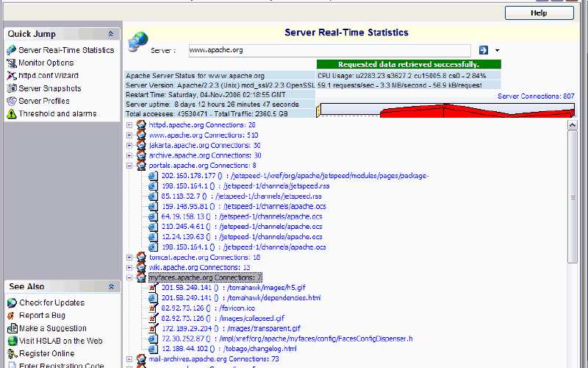This screenshot has height=368, width=588.
Task: Click the httpd.conf Wizard icon
Action: pos(12,76)
